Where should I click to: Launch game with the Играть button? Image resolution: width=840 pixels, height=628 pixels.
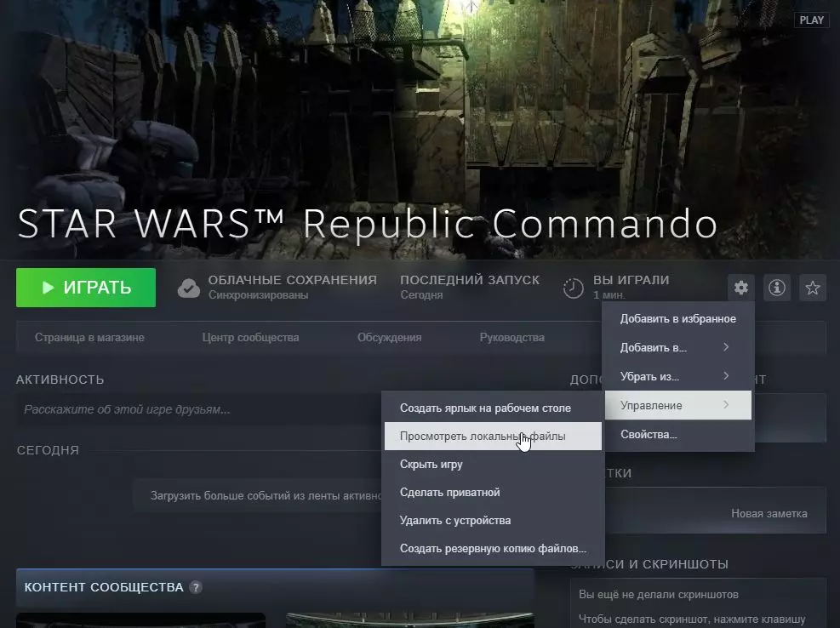click(86, 288)
